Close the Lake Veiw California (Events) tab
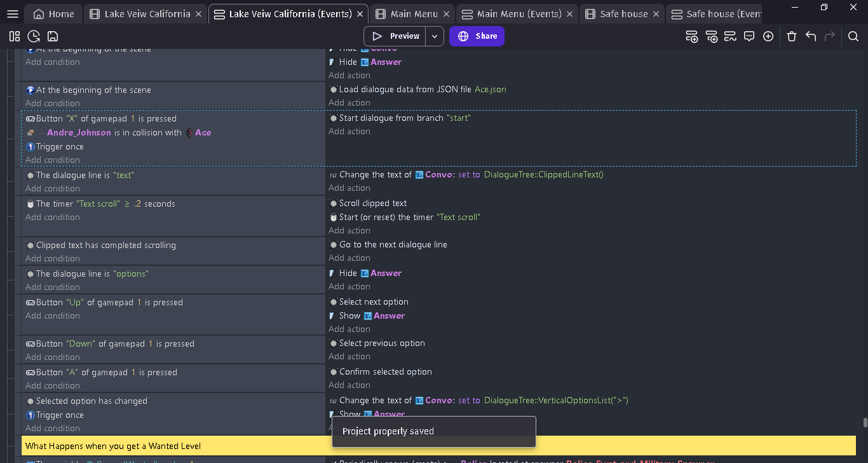 pyautogui.click(x=360, y=14)
